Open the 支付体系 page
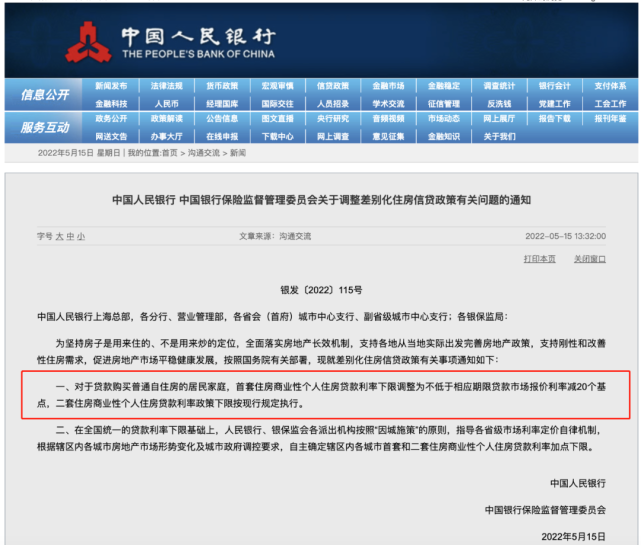Screen dimensions: 641x545 pos(610,86)
